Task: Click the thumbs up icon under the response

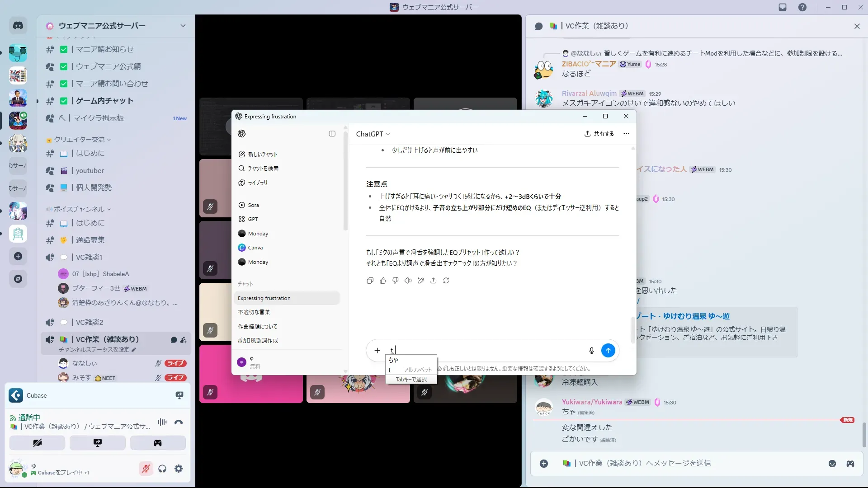Action: click(x=383, y=281)
